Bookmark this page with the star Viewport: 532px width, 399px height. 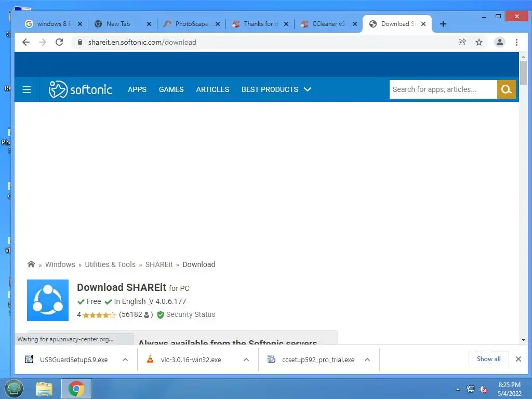point(478,42)
